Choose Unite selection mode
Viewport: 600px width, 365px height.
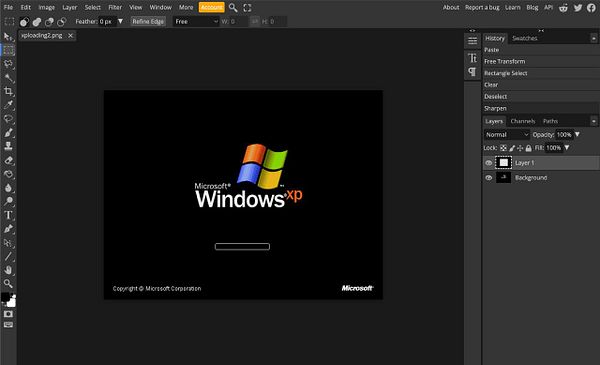pos(37,22)
